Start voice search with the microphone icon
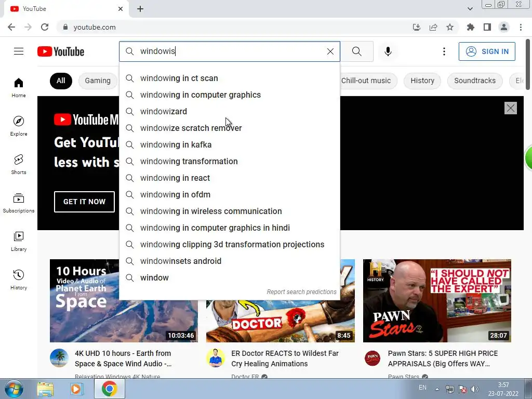 388,51
